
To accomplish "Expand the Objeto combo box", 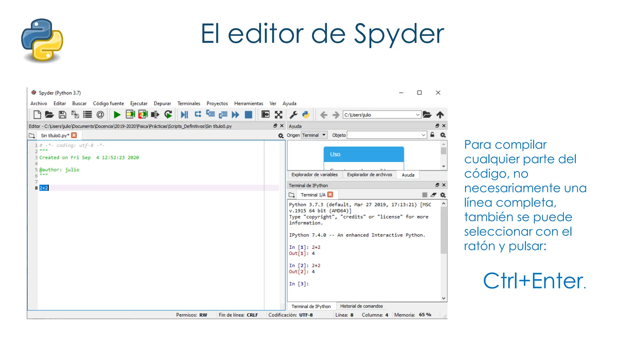I will click(x=423, y=135).
